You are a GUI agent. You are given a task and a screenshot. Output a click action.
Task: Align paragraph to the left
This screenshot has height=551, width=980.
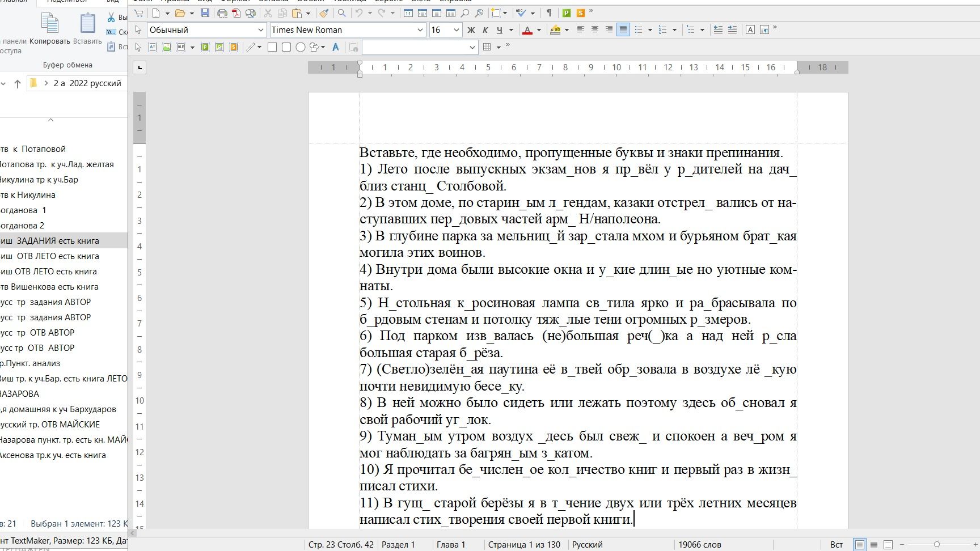(x=581, y=30)
